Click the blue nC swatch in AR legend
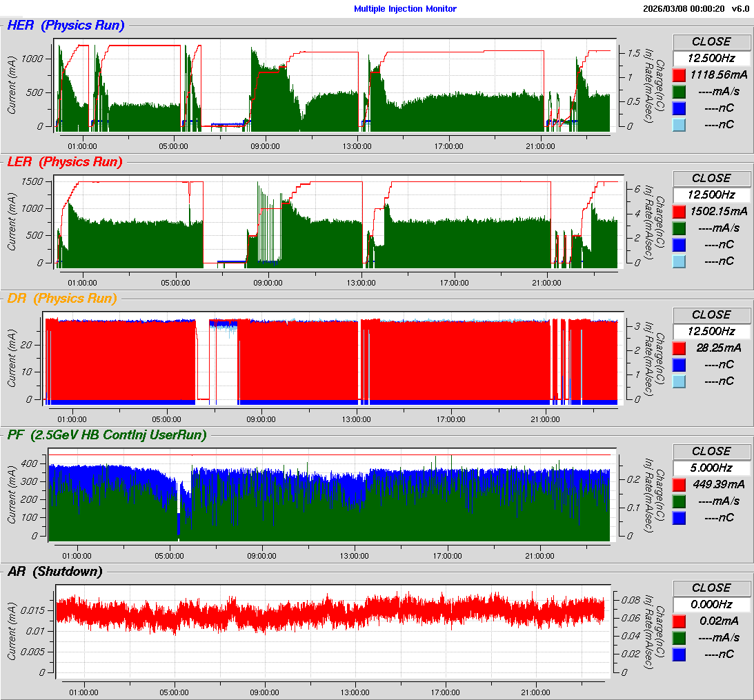754x700 pixels. [x=679, y=654]
